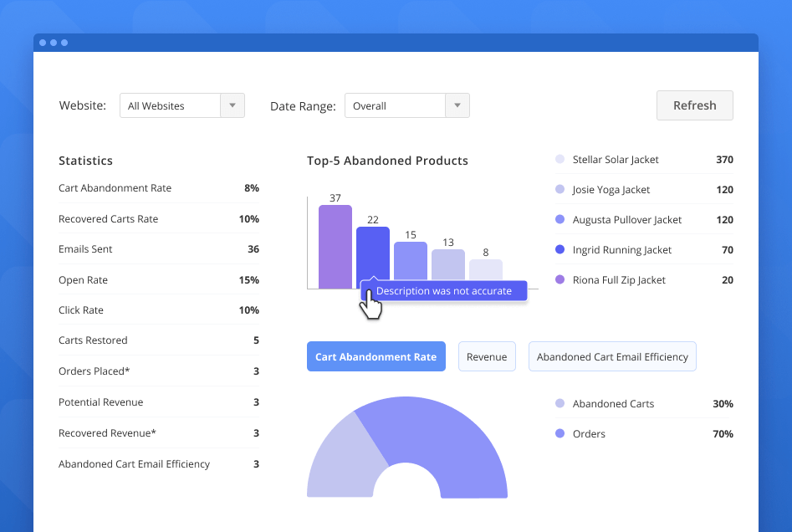Click the Abandoned Carts legend dot

coord(558,403)
